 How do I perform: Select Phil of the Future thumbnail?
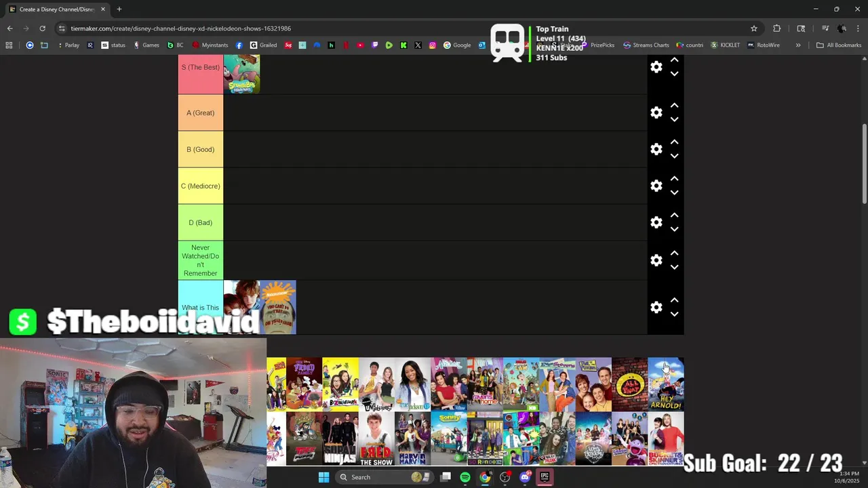pos(593,384)
